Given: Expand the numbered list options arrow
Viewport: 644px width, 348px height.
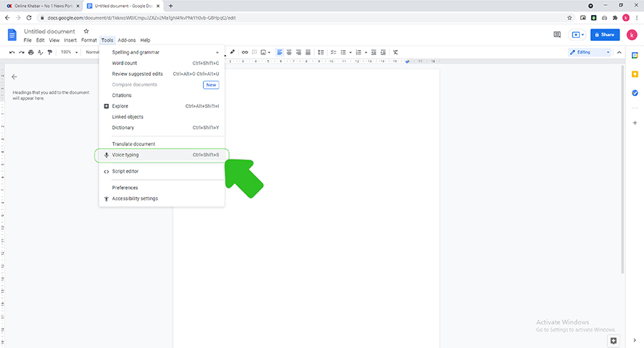Looking at the screenshot, I should [x=366, y=52].
